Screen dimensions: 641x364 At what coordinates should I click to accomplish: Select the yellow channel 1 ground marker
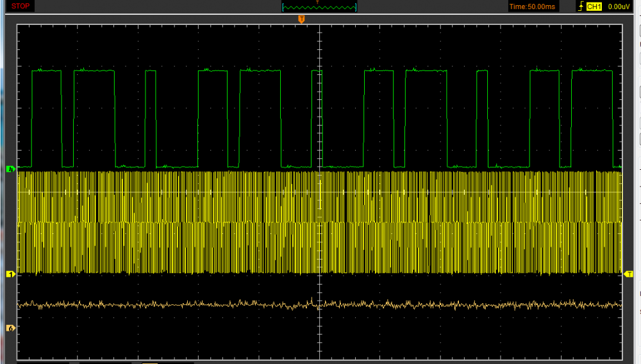(10, 274)
